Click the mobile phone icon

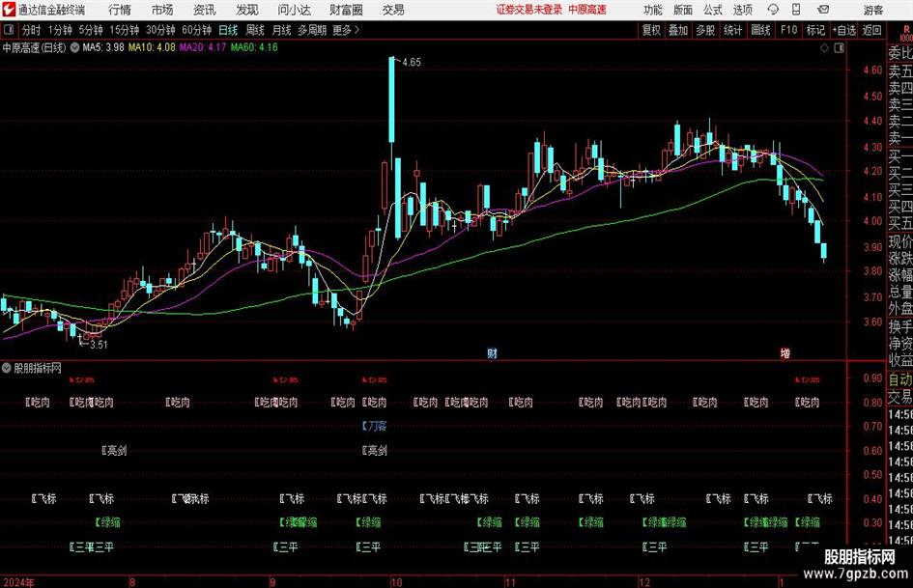[x=796, y=10]
